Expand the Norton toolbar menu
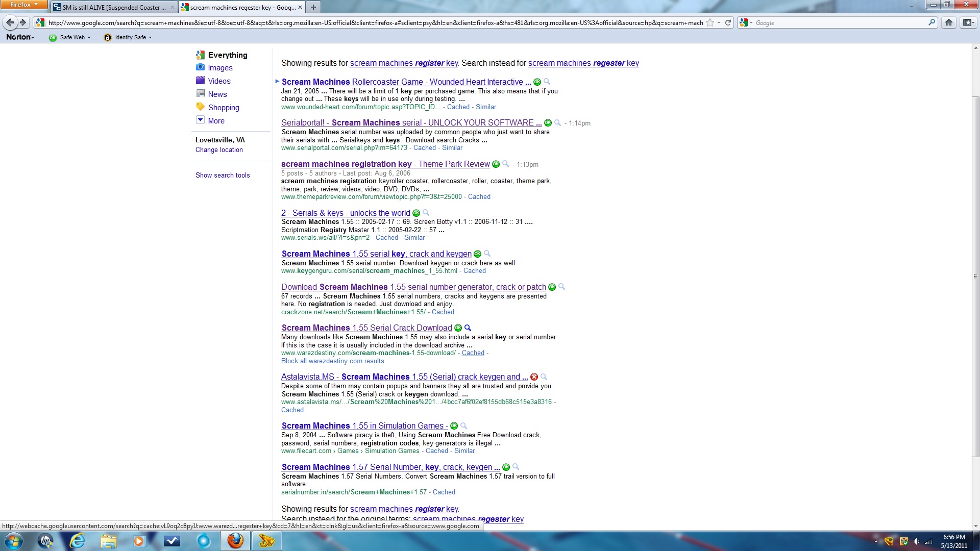This screenshot has width=980, height=551. 20,37
